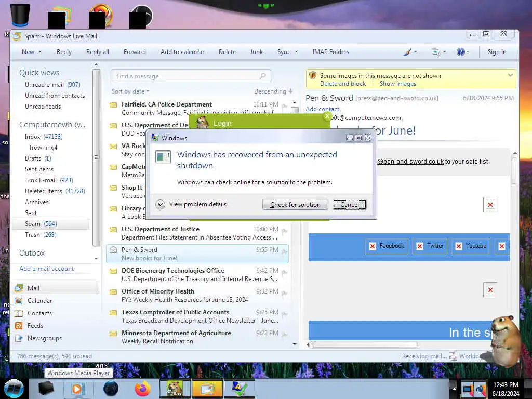This screenshot has height=399, width=532.
Task: Open Office of Minority Health message
Action: (x=198, y=295)
